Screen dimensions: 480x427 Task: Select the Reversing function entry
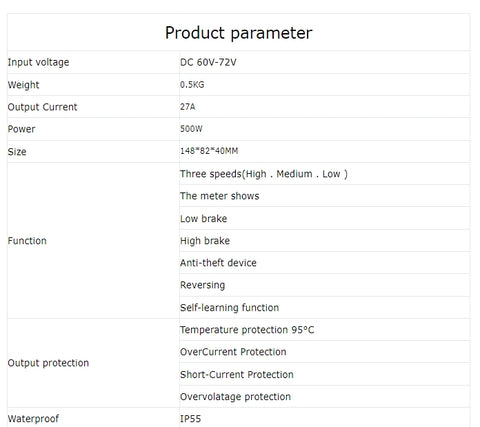pyautogui.click(x=202, y=285)
